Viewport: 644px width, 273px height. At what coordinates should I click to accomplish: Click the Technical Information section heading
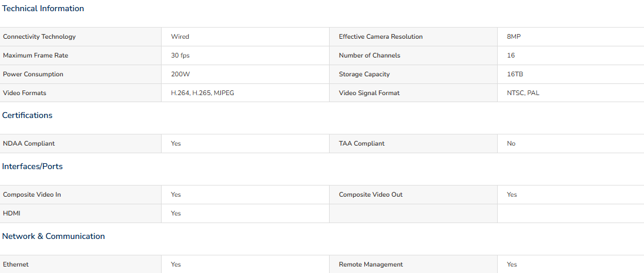(43, 9)
